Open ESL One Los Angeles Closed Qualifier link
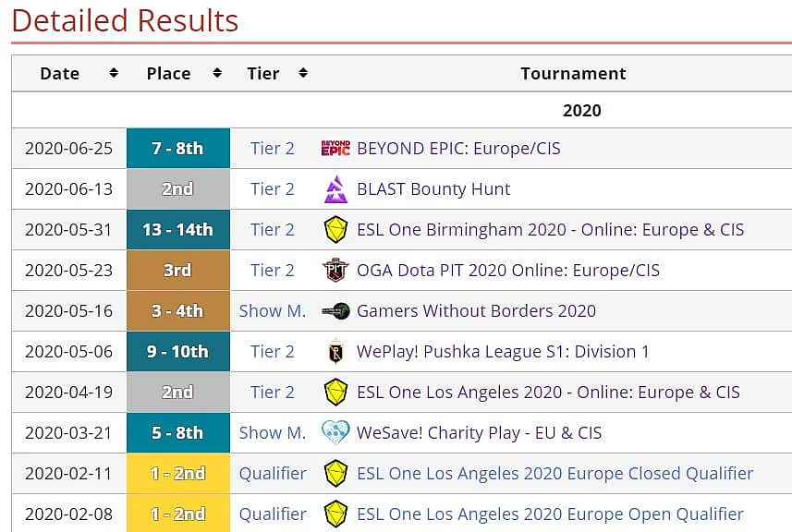 click(x=555, y=474)
